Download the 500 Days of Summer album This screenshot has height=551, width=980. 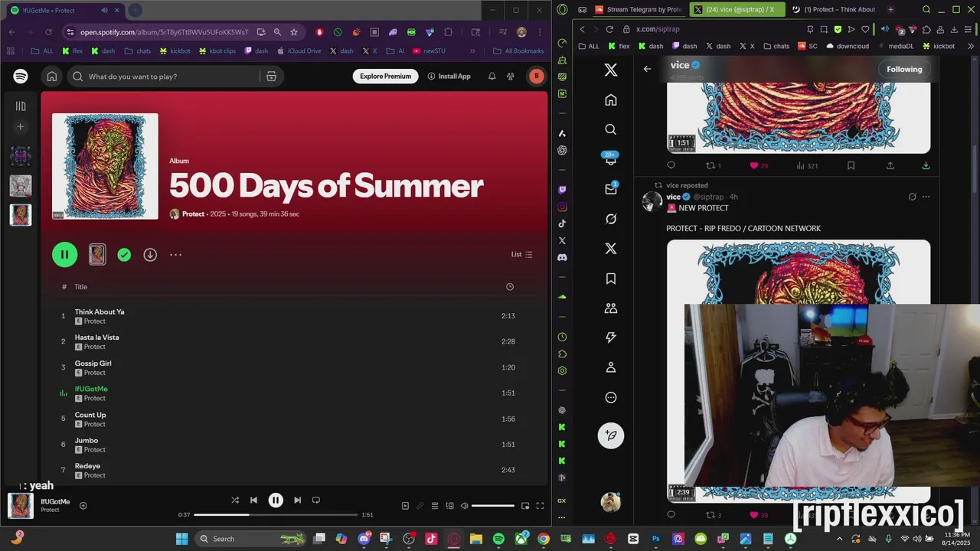150,255
